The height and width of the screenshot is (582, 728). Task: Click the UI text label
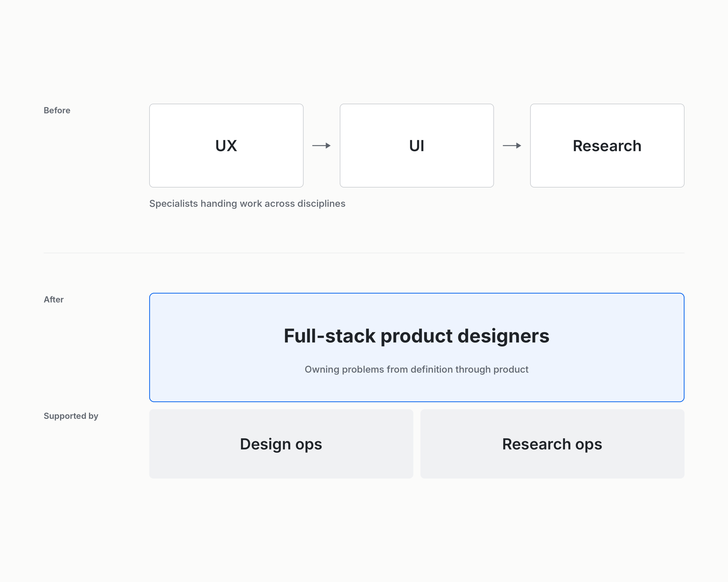(417, 146)
